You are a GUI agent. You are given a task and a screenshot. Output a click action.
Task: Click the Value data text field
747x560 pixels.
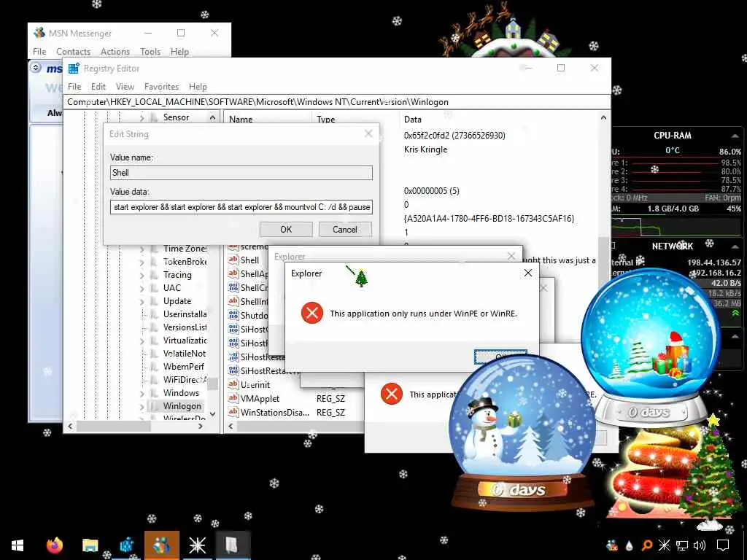click(241, 207)
